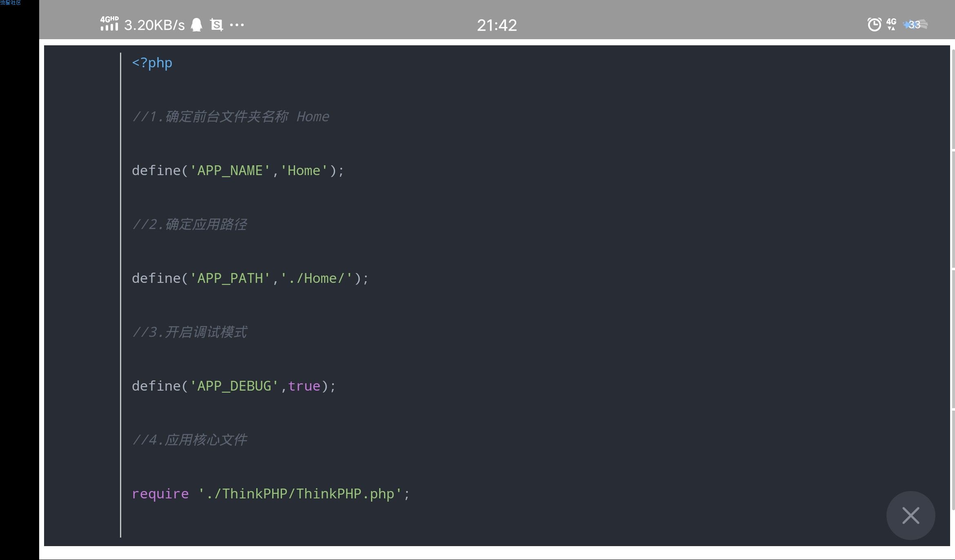
Task: Click the comment '//2.确定应用路径'
Action: (189, 224)
